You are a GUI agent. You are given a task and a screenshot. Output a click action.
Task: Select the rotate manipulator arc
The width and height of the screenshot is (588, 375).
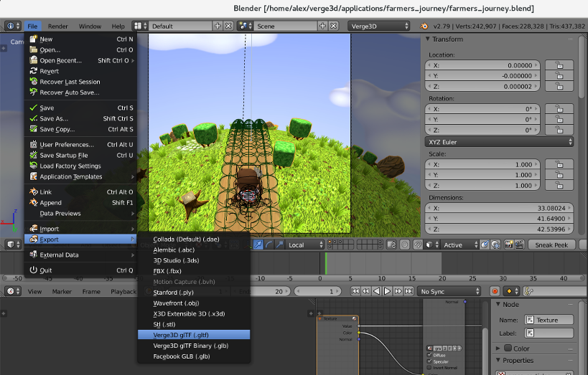[x=269, y=245]
